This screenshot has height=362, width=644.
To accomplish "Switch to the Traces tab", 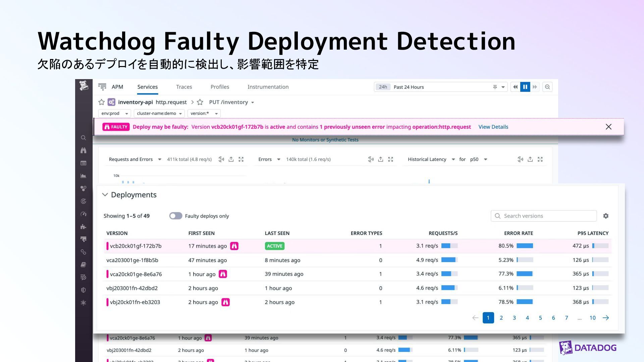I will 184,87.
